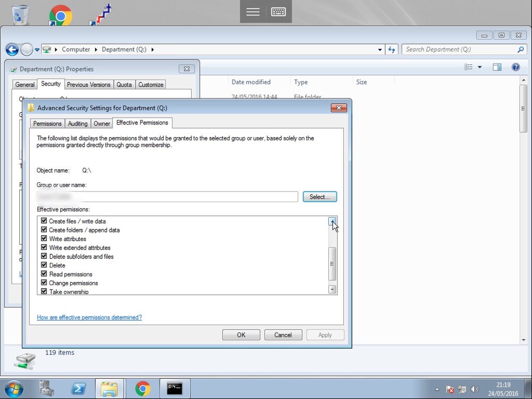Screen dimensions: 532x399
Task: Click the Select... button
Action: click(320, 197)
